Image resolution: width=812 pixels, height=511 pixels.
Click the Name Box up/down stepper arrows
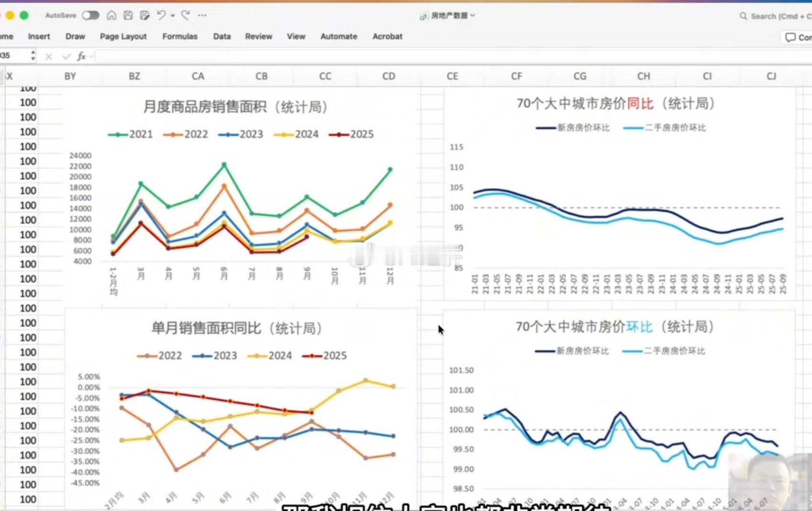coord(33,56)
